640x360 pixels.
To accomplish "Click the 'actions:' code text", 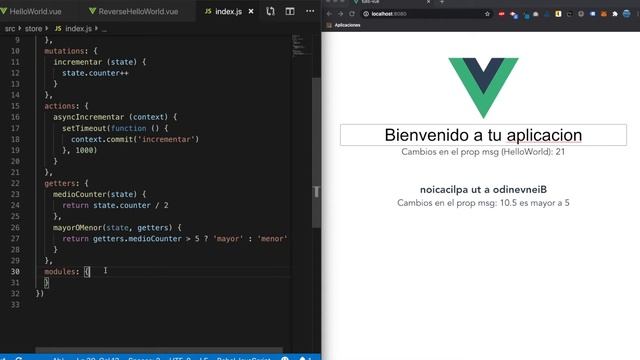I will [x=62, y=106].
